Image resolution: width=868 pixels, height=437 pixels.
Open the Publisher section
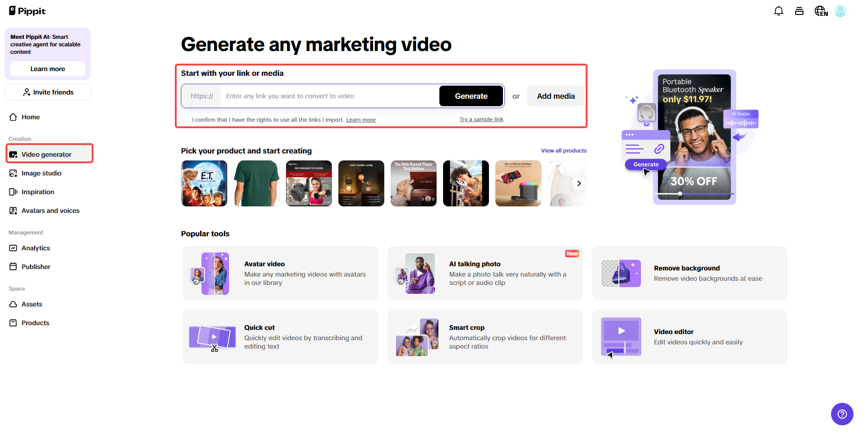click(36, 267)
